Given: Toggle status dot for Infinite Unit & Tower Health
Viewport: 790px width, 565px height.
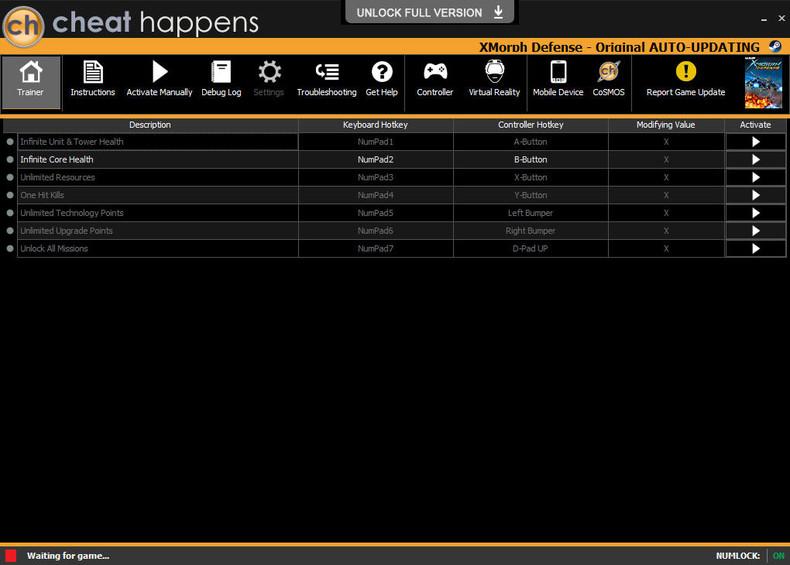Looking at the screenshot, I should (x=10, y=142).
